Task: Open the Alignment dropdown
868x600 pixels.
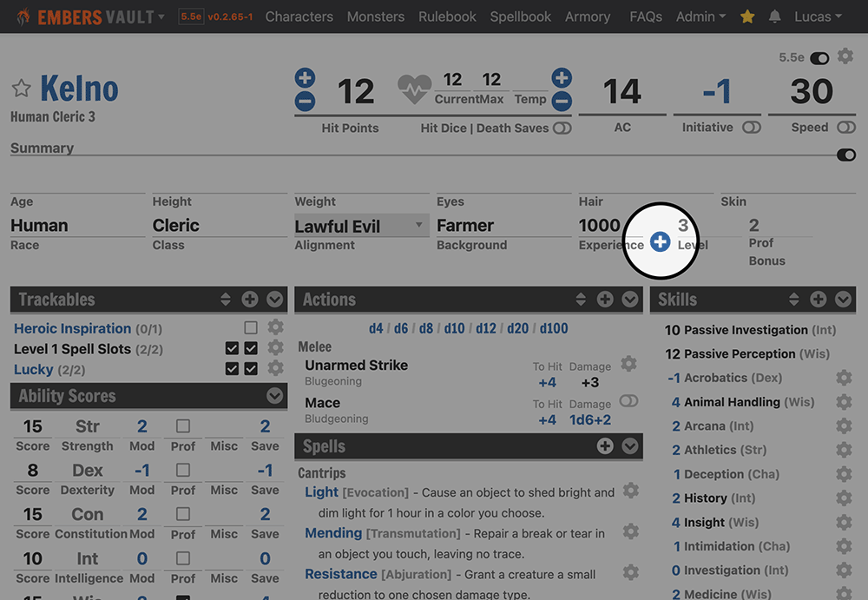Action: [x=362, y=226]
